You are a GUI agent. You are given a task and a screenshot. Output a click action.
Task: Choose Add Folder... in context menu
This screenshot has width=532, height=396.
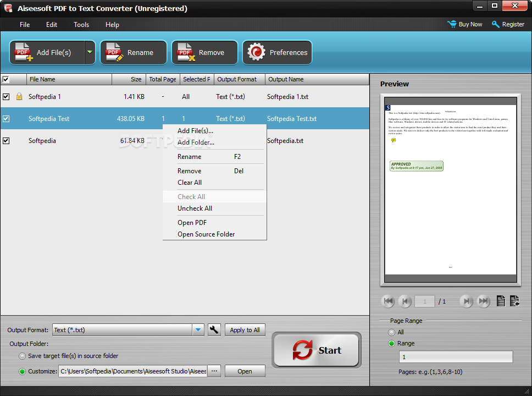(214, 142)
